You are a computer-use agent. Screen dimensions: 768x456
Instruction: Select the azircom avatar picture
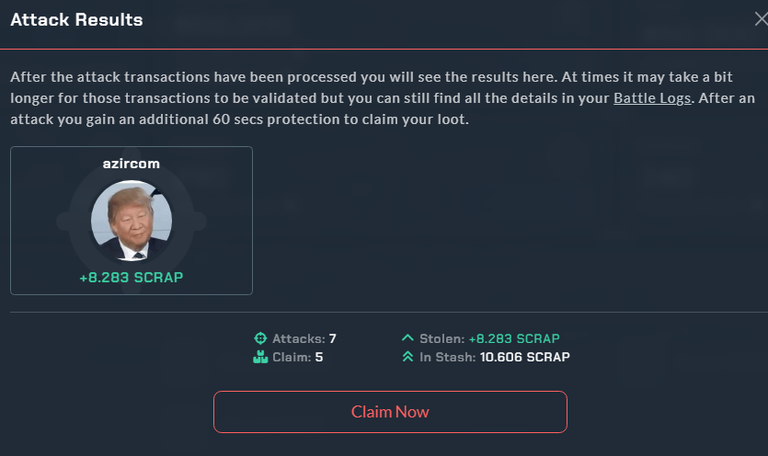(x=131, y=220)
